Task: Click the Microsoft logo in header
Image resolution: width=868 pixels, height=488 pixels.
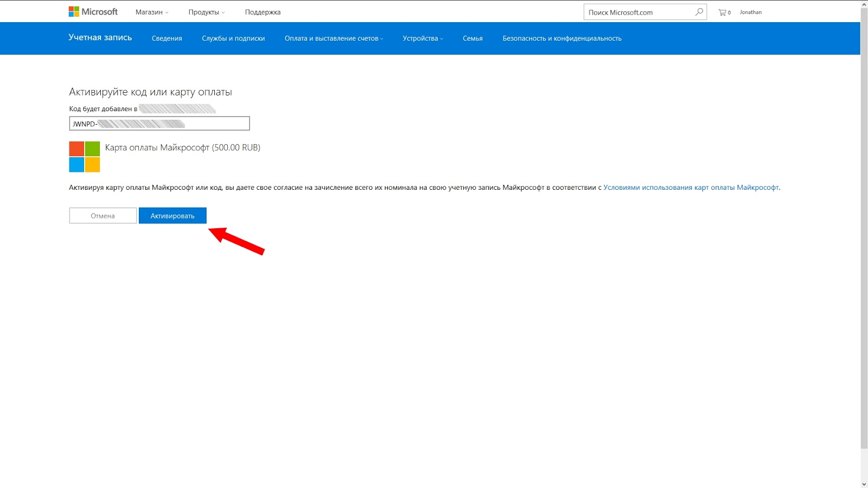Action: click(93, 12)
